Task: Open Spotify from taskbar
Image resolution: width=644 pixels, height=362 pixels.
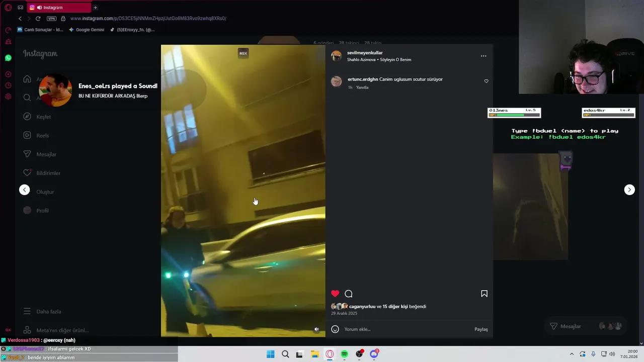Action: click(x=344, y=354)
